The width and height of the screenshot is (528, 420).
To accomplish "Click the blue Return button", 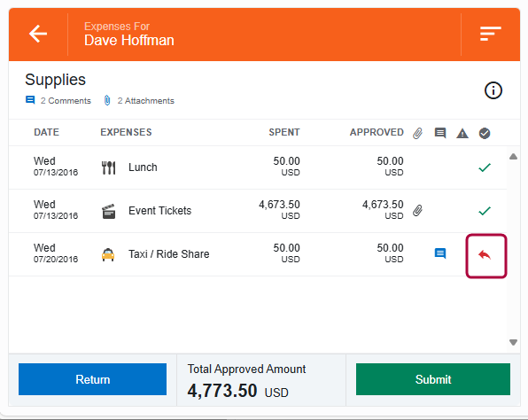I will 93,379.
